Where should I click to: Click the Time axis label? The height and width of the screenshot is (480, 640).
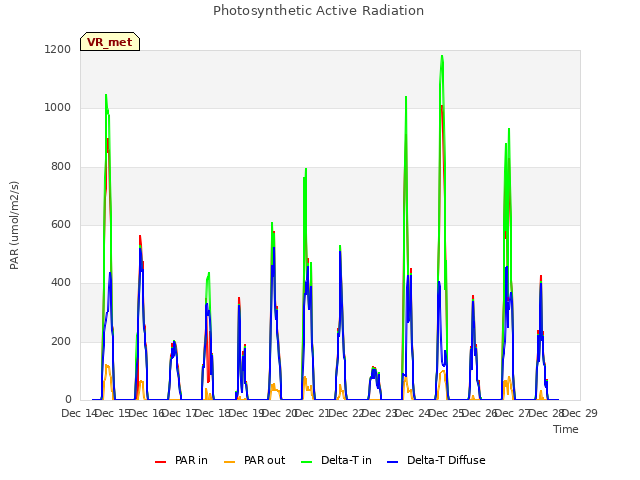tap(566, 429)
